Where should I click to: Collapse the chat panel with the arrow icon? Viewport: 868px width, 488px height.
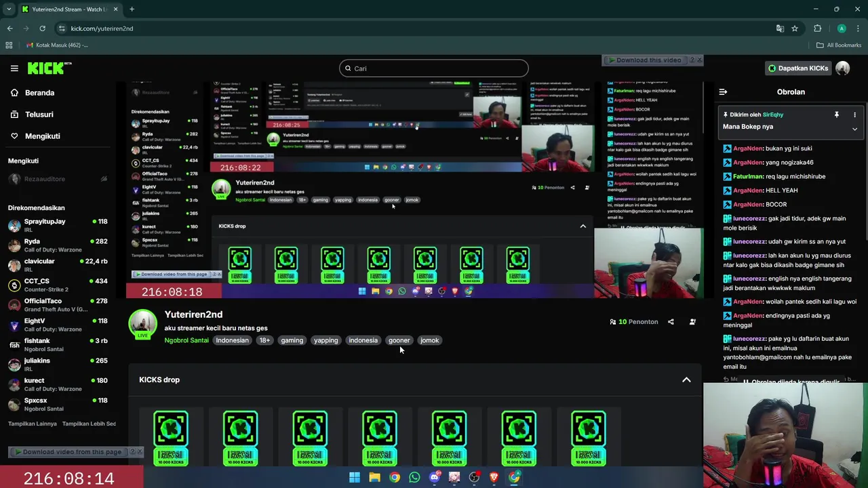(723, 92)
